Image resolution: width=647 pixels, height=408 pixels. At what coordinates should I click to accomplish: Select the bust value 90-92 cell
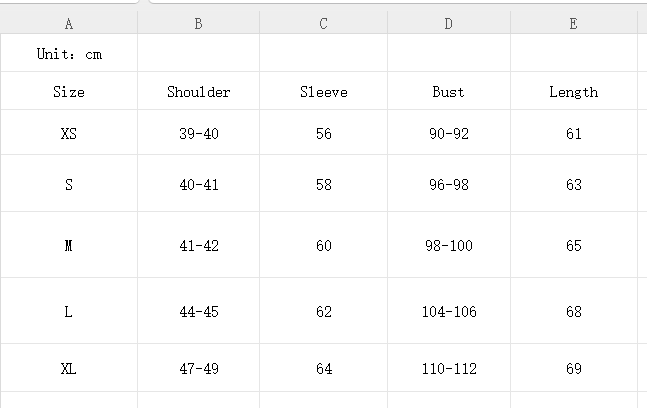[x=448, y=133]
